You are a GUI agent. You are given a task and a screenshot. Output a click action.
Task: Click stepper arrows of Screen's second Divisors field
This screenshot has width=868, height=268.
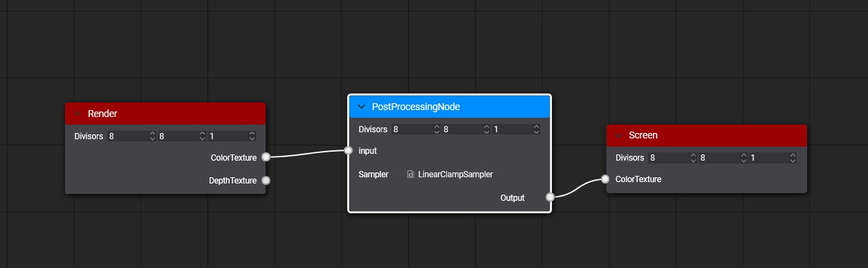click(744, 158)
